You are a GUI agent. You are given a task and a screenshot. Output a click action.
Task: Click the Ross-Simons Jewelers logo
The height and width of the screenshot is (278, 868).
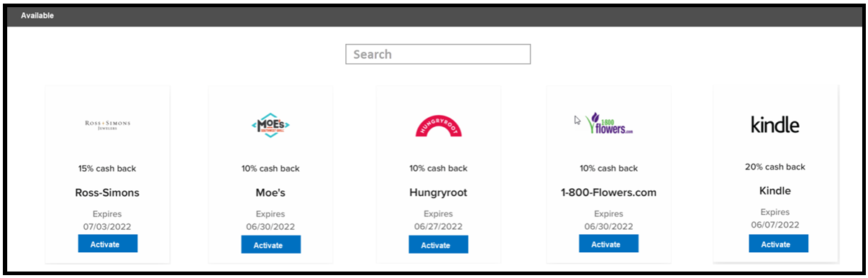(107, 125)
